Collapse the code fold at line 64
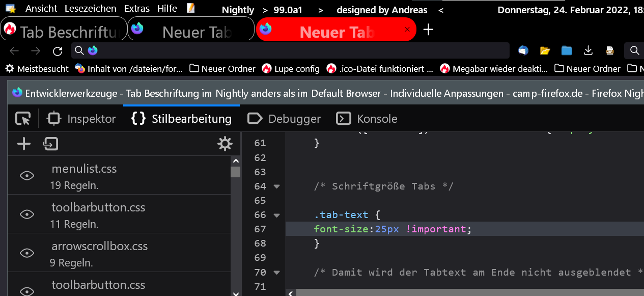Screen dimensions: 644x296 point(276,186)
